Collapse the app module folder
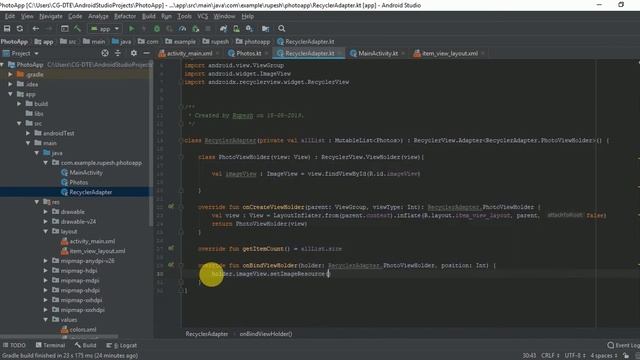Screen dimensions: 640x360 click(x=10, y=94)
